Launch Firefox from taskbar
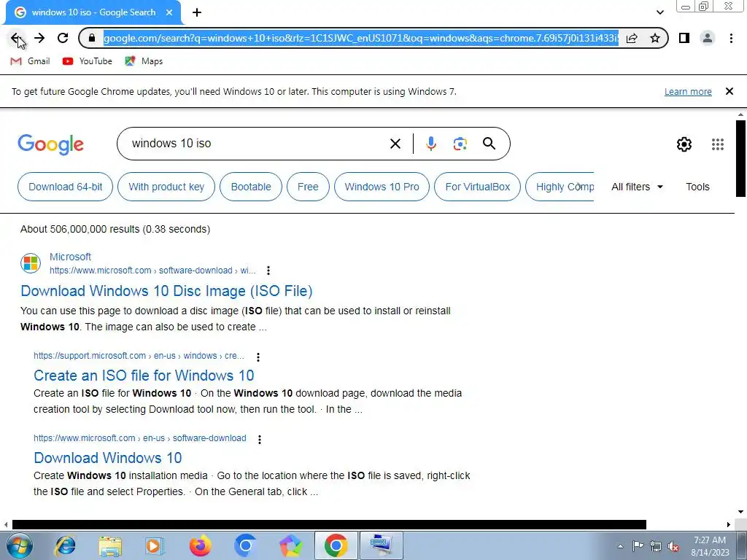This screenshot has height=560, width=747. (x=200, y=545)
